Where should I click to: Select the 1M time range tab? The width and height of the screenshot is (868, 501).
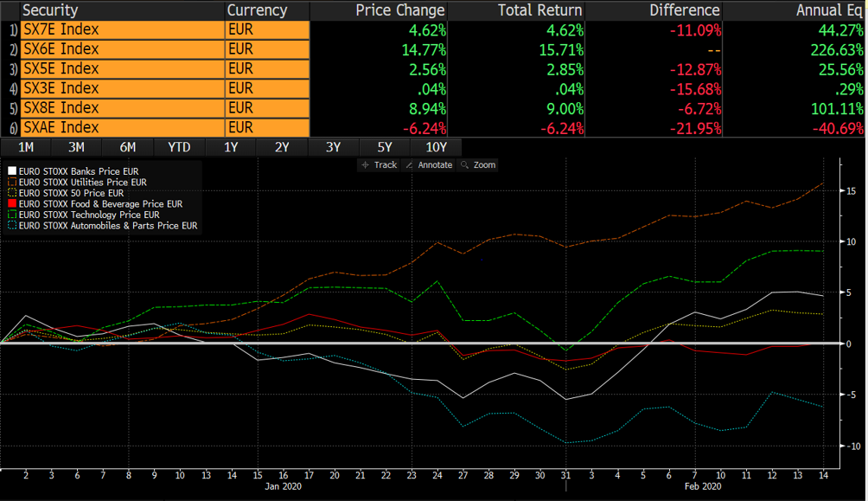coord(25,147)
